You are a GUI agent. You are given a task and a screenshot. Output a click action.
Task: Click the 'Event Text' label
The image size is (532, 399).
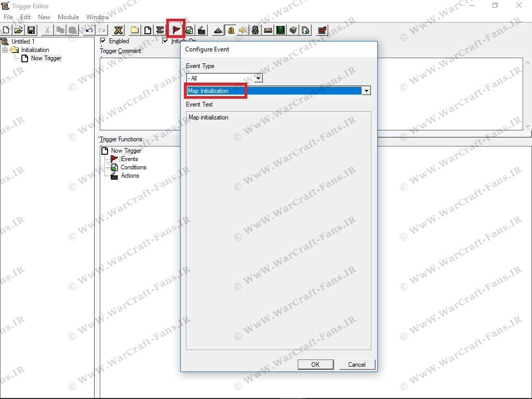pos(199,104)
